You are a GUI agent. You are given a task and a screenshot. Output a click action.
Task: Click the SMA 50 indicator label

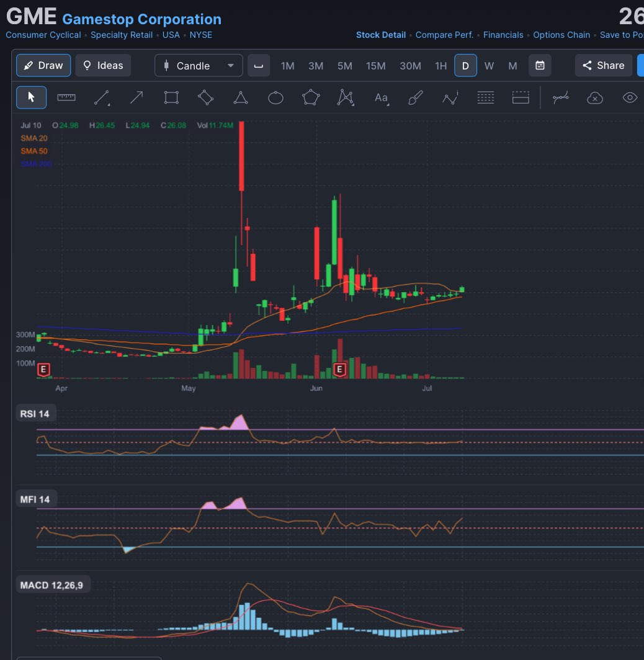click(34, 151)
